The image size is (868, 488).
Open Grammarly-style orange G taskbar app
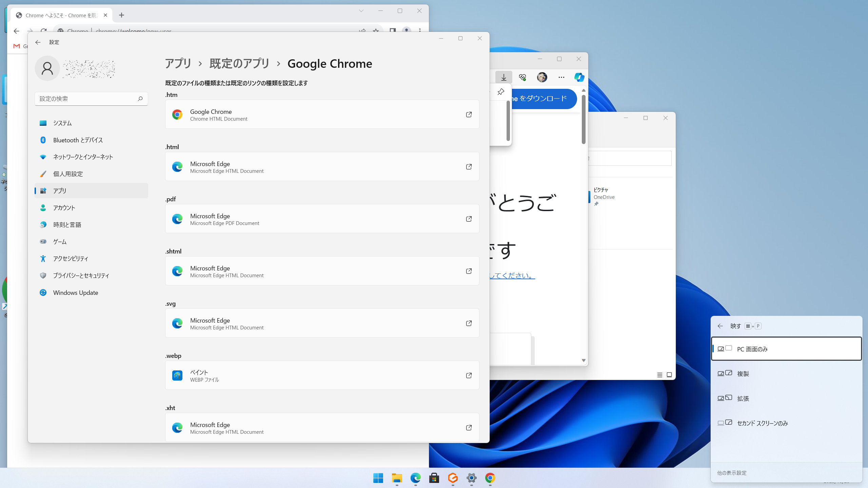click(453, 478)
